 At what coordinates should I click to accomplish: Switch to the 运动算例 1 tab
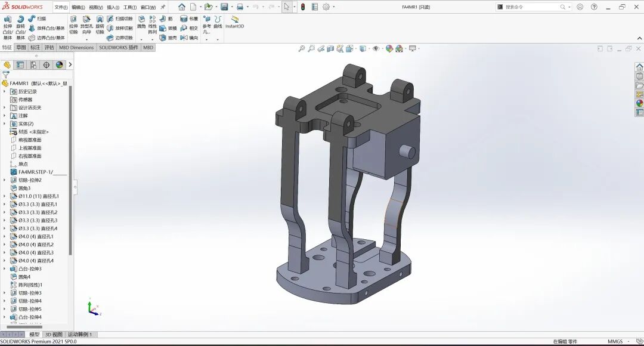pos(80,335)
